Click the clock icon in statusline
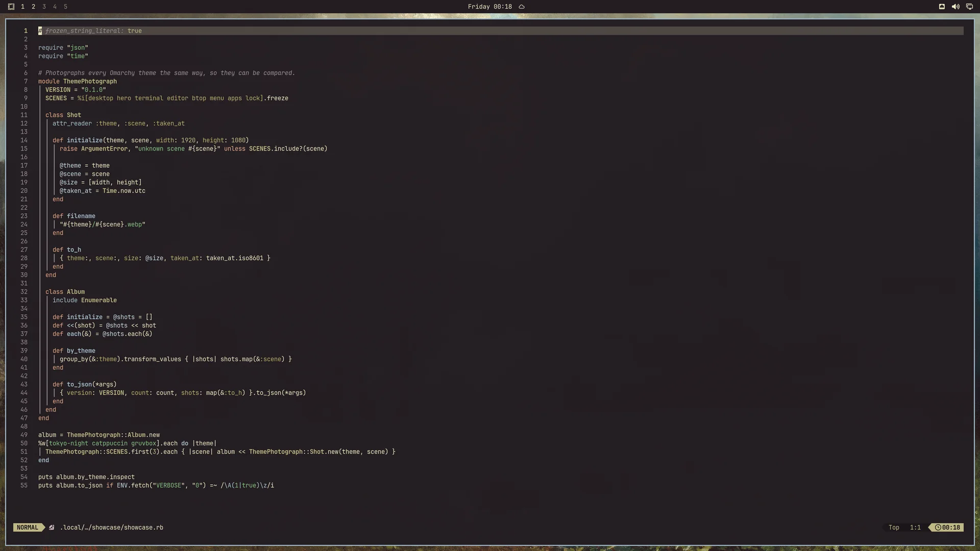The width and height of the screenshot is (980, 551). tap(938, 528)
